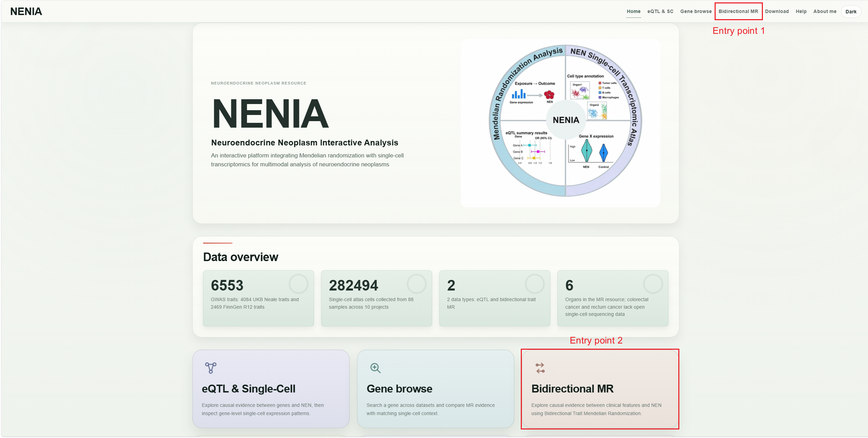Image resolution: width=868 pixels, height=438 pixels.
Task: Open the Gene browse card
Action: pos(436,389)
